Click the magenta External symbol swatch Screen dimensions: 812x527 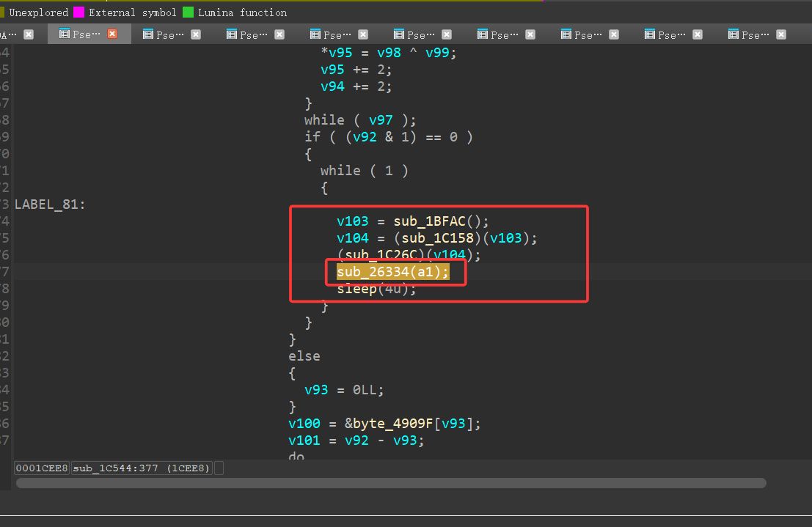78,12
